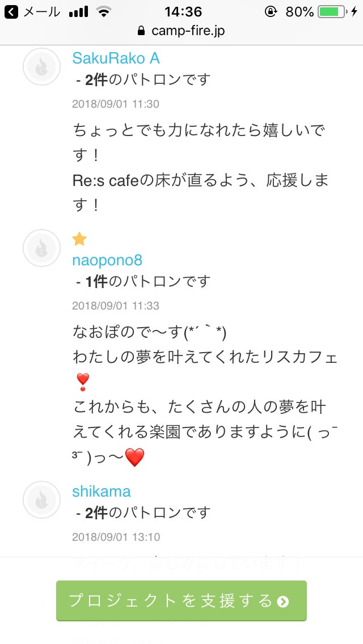This screenshot has height=644, width=363.
Task: Tap the Wi-Fi icon in status bar
Action: pyautogui.click(x=103, y=11)
